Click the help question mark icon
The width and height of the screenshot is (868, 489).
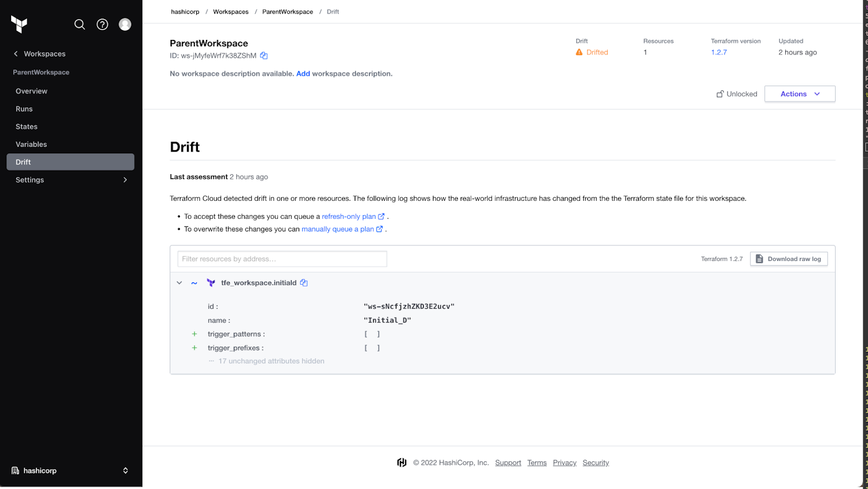click(102, 24)
